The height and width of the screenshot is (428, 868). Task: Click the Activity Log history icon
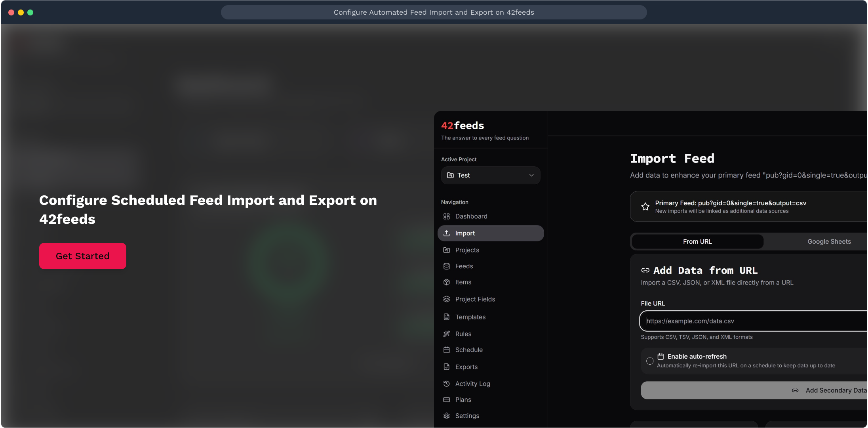click(x=446, y=384)
